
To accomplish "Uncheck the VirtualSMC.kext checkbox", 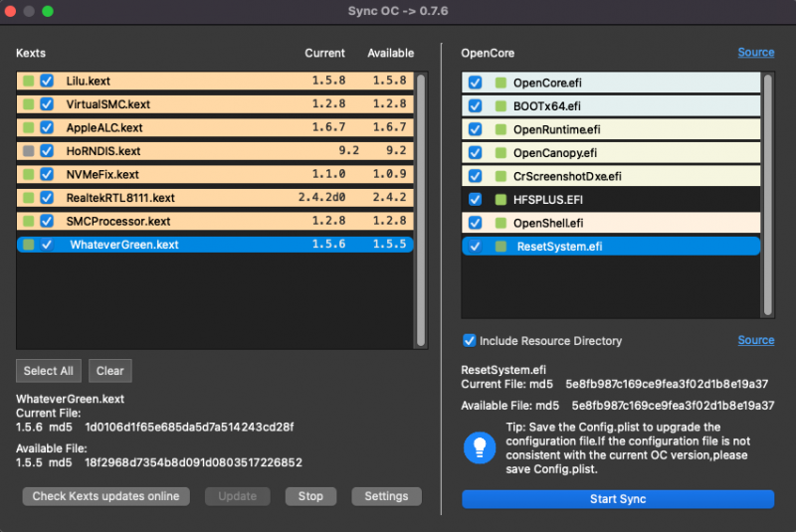I will pos(47,103).
